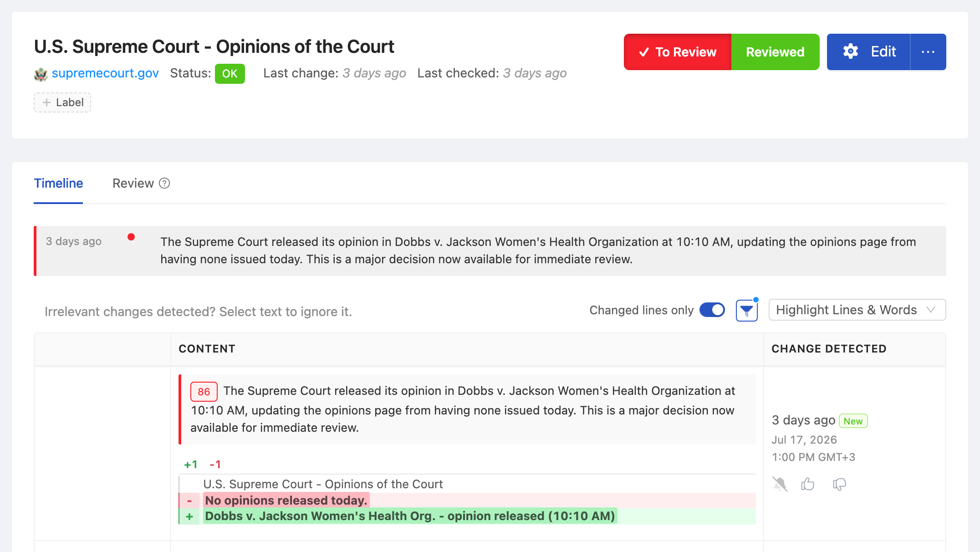The width and height of the screenshot is (980, 552).
Task: Give thumbs up to this change
Action: click(808, 484)
